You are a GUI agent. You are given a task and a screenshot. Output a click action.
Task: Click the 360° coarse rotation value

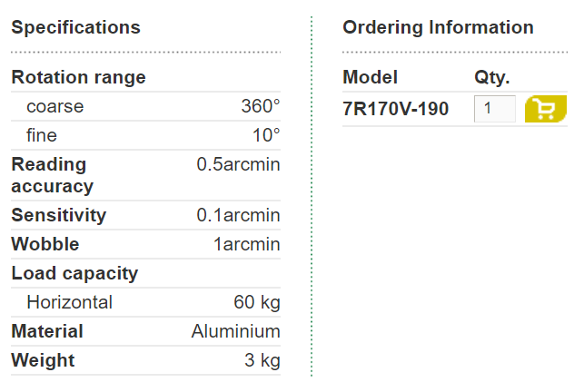tap(261, 106)
